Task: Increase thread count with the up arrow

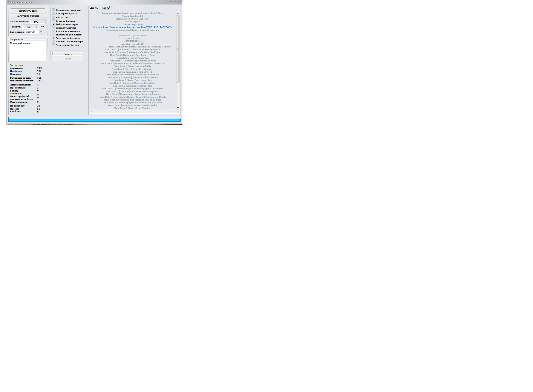Action: [x=43, y=21]
